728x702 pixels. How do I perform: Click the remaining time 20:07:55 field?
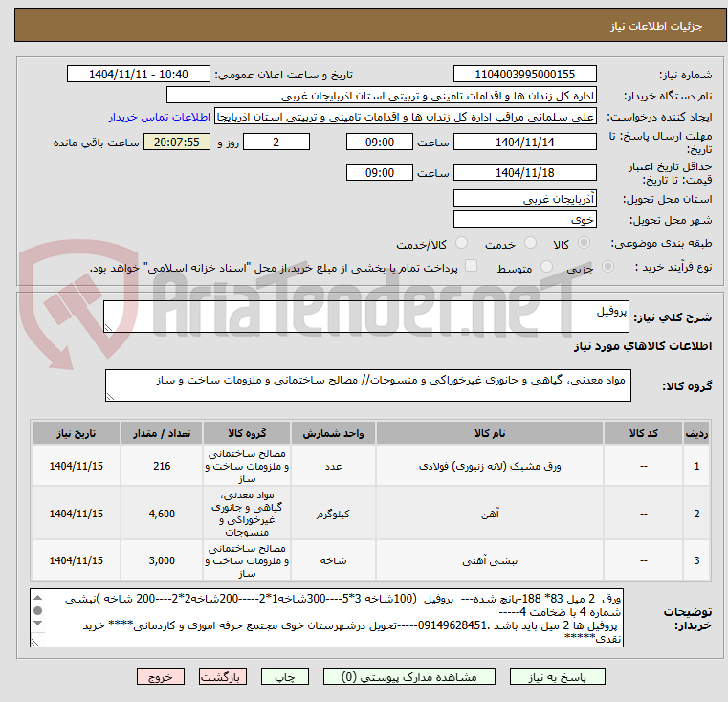[x=177, y=142]
